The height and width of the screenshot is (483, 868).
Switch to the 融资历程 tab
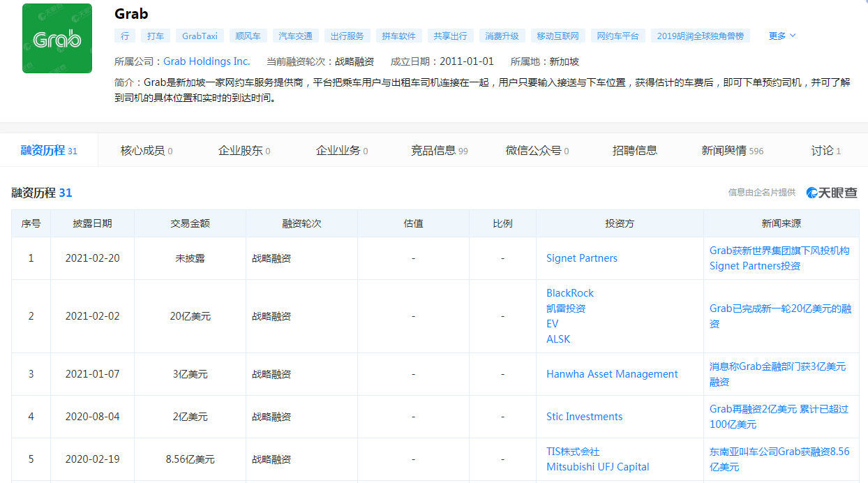(49, 150)
